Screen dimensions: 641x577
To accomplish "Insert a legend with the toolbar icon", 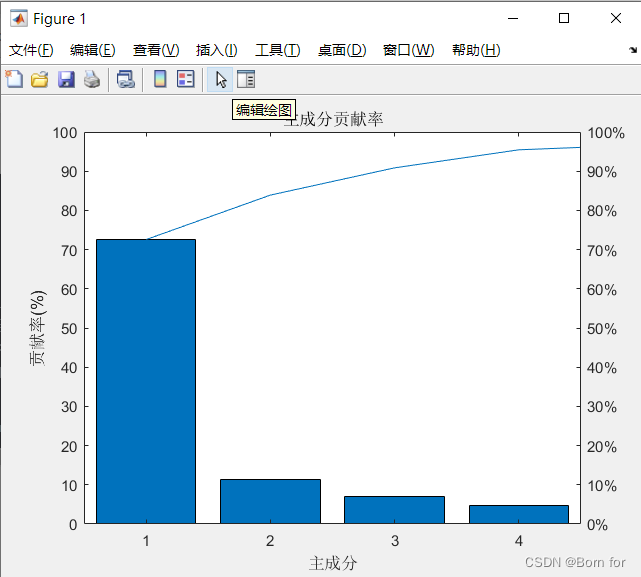I will pos(186,79).
